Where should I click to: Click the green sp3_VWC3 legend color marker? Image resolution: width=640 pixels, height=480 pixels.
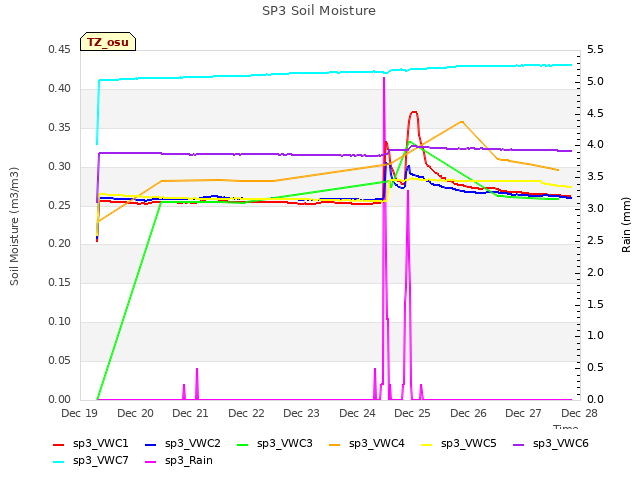click(x=243, y=445)
